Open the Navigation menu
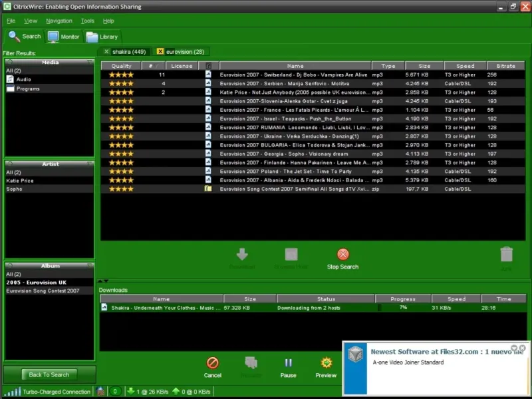The height and width of the screenshot is (399, 532). click(x=59, y=21)
